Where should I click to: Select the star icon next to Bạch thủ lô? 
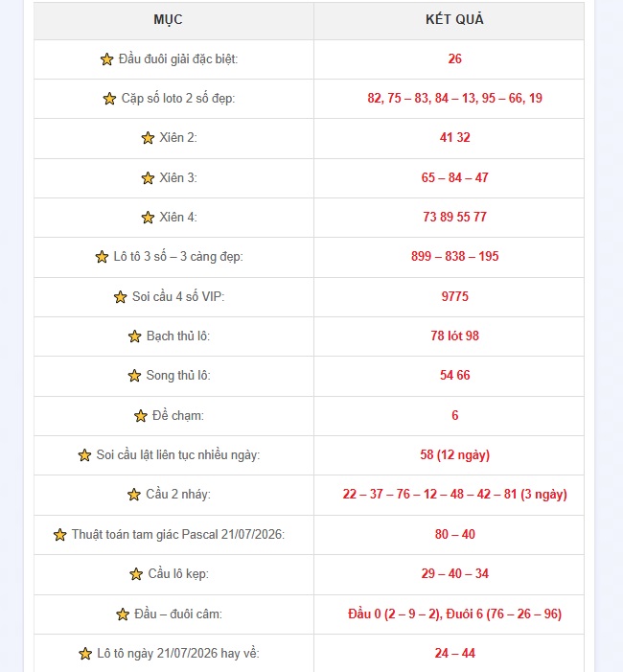point(134,336)
